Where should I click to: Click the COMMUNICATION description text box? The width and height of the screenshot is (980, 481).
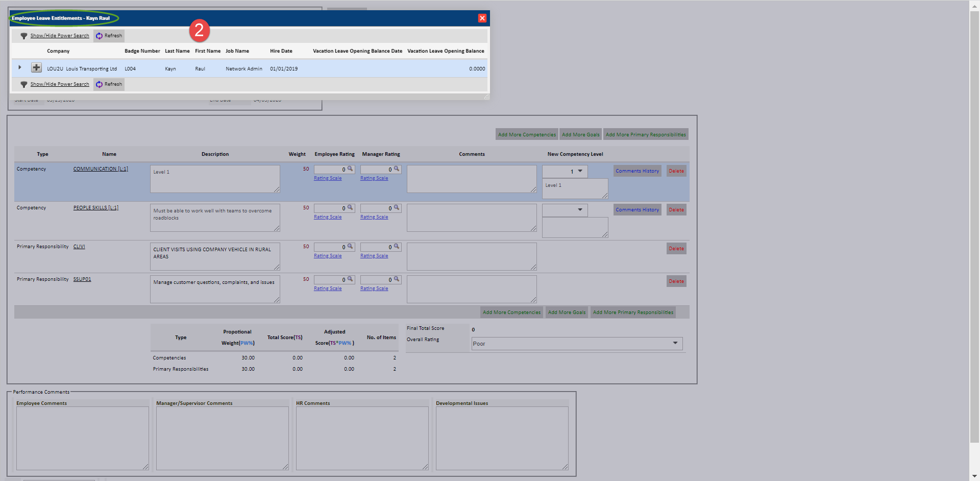(x=215, y=179)
